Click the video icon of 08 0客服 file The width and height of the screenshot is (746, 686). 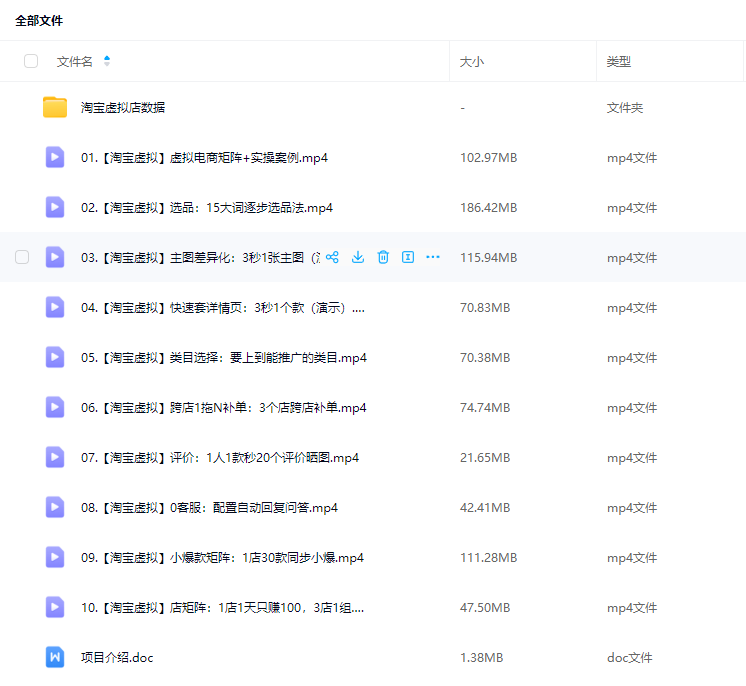click(x=55, y=507)
